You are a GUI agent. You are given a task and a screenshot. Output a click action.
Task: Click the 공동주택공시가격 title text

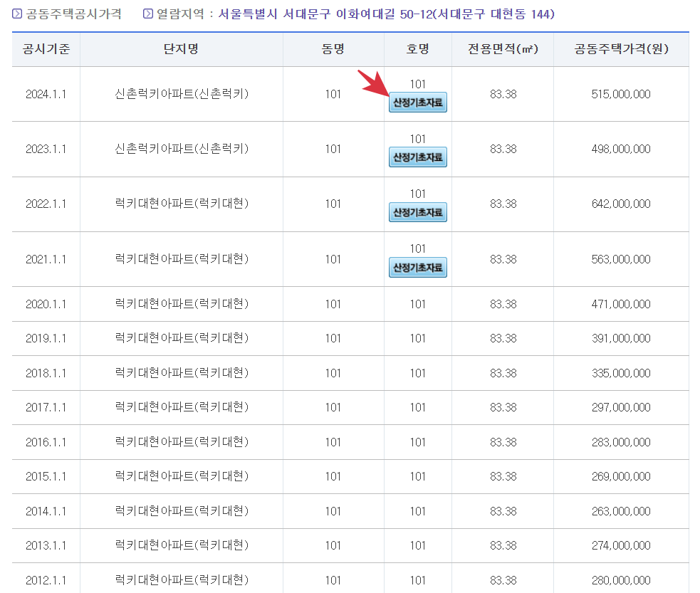point(73,14)
